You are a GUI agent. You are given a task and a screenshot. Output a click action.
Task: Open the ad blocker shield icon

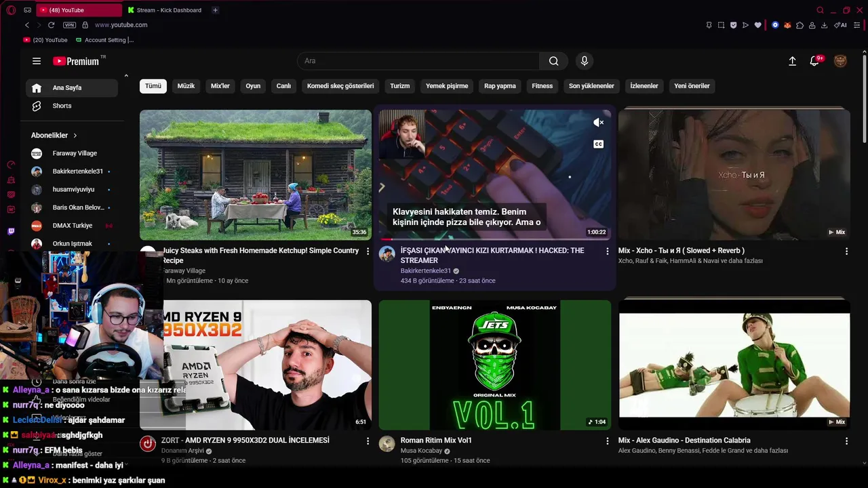coord(733,25)
